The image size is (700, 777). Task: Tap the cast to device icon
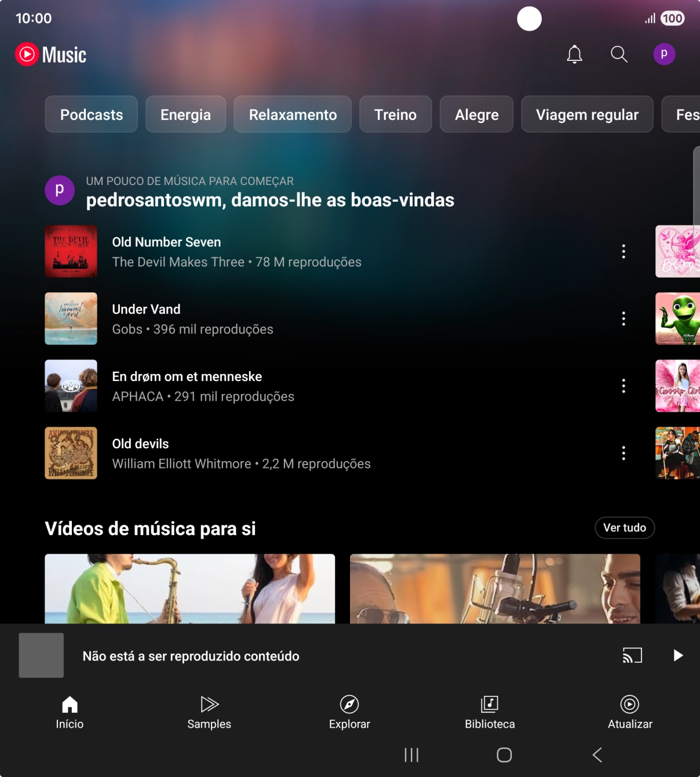[x=632, y=655]
